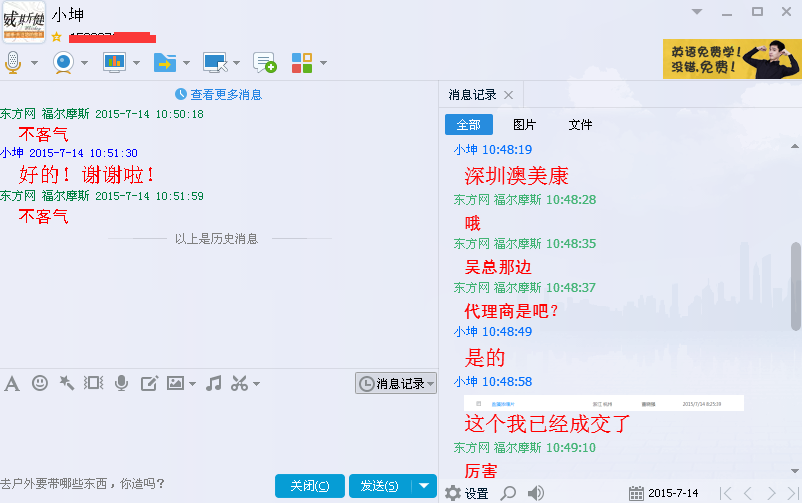Open the screenshot scissors dropdown arrow
The width and height of the screenshot is (802, 503).
[x=257, y=384]
